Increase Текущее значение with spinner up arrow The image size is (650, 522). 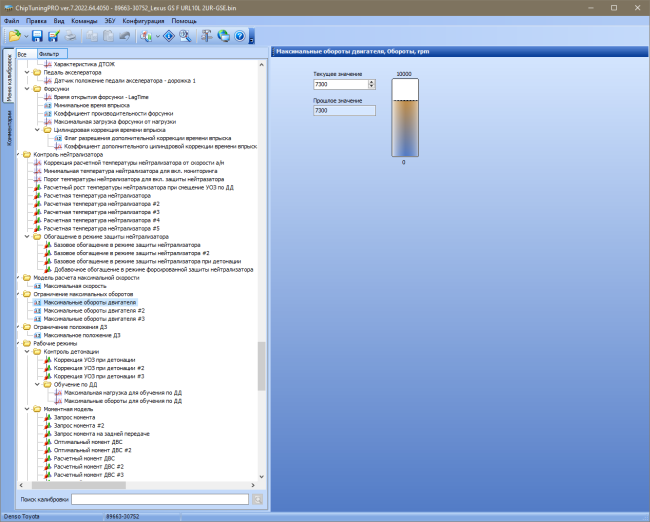tap(372, 82)
